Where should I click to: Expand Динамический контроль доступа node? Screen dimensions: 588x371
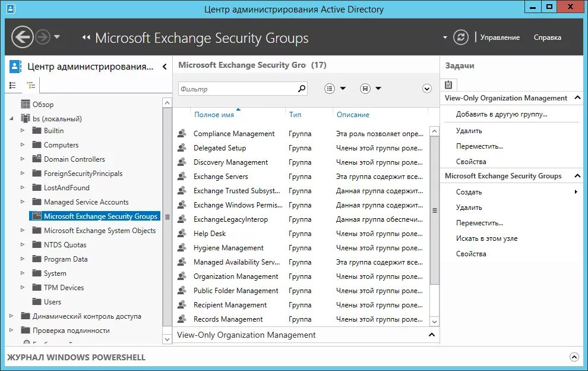click(x=11, y=316)
